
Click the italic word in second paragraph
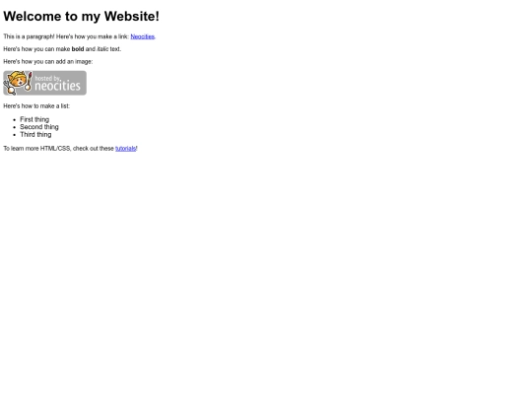coord(102,49)
